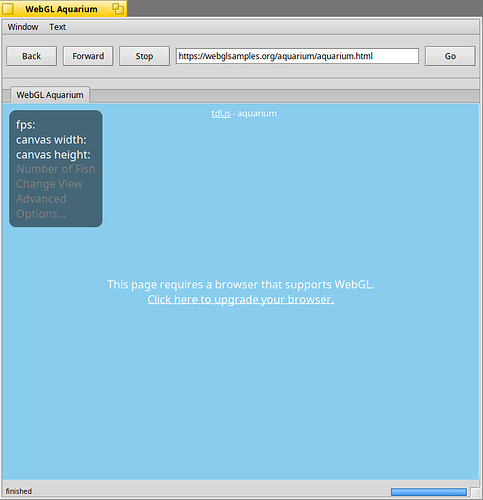Click the canvas width: label
The width and height of the screenshot is (483, 500).
(x=51, y=140)
